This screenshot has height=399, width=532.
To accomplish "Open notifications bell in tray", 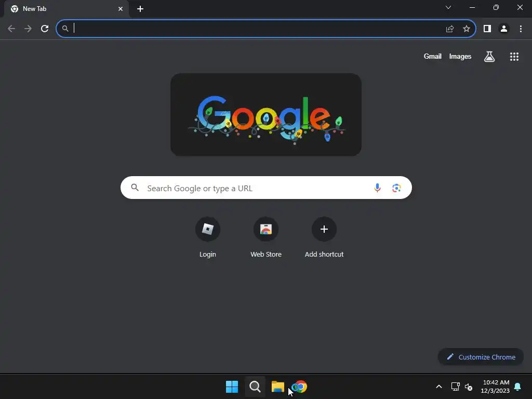I will pos(518,387).
